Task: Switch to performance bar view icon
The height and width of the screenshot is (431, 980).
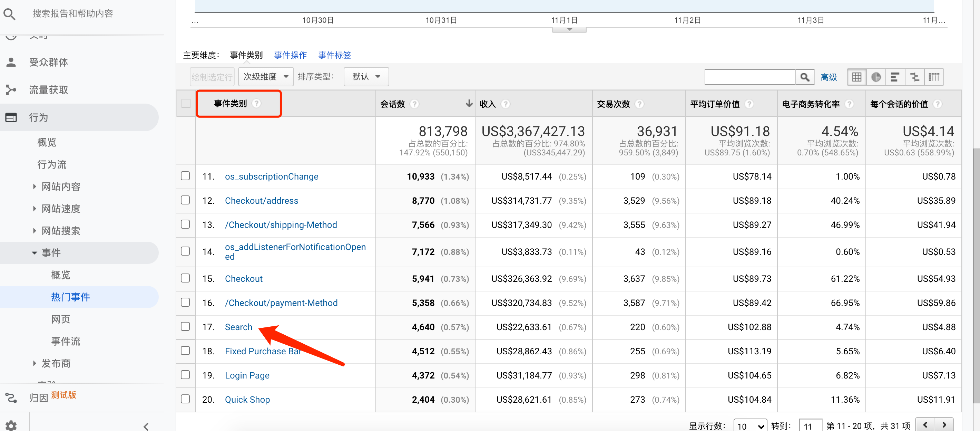Action: tap(895, 77)
